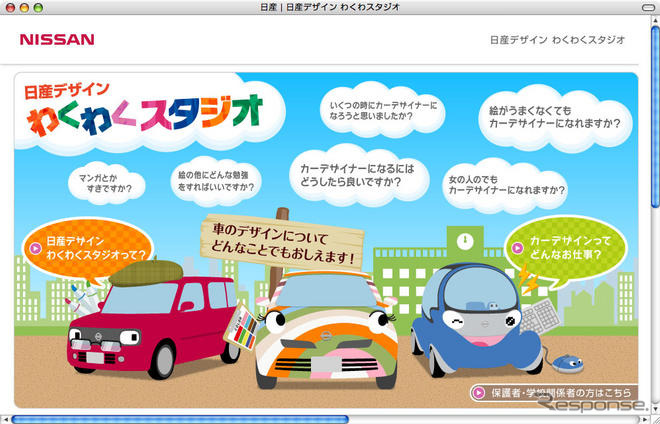The image size is (660, 424).
Task: Click the green zoom window button
Action: click(38, 7)
